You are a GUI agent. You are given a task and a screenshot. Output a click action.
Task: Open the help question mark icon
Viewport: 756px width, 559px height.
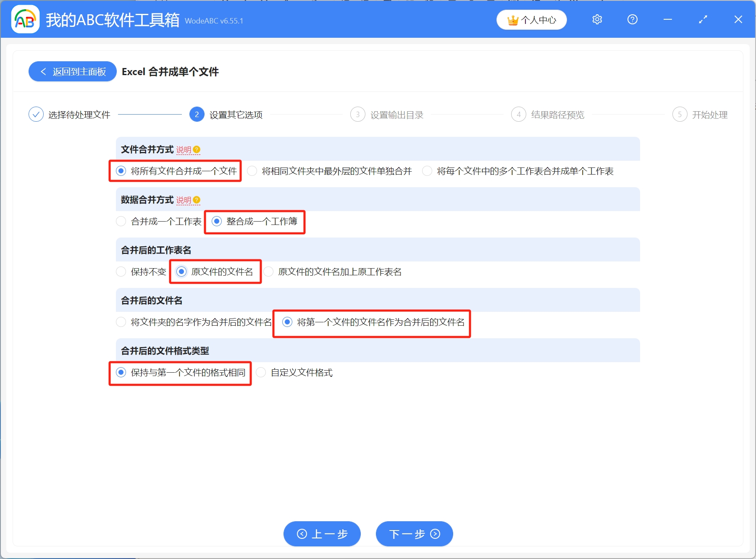pos(632,19)
